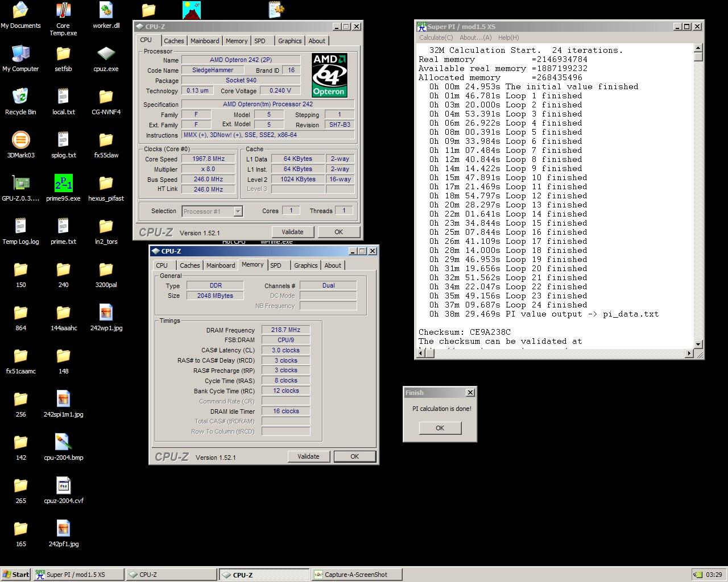Click OK in lower CPU-Z Memory window
The image size is (728, 582).
354,456
